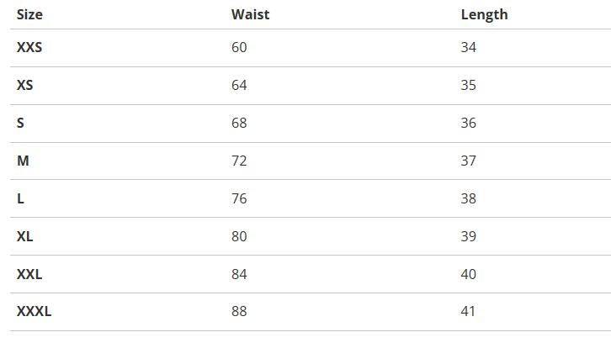Select the L size label
Screen dimensions: 611x364
click(x=21, y=198)
